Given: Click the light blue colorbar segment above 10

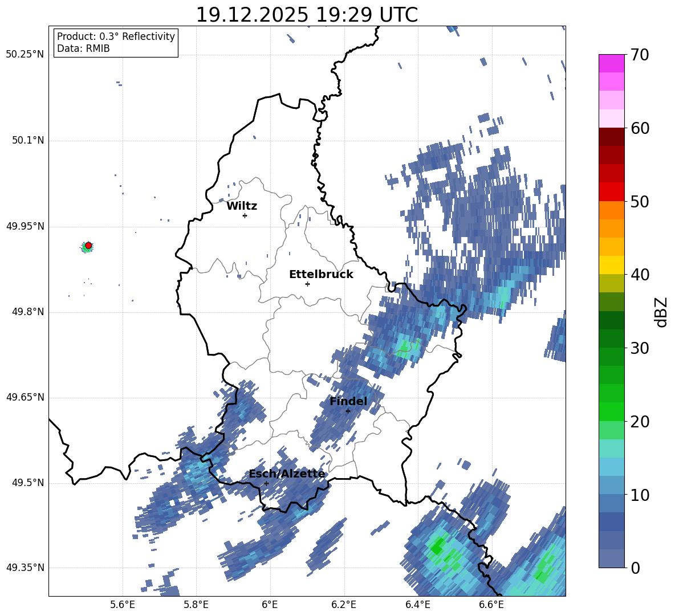Looking at the screenshot, I should [611, 467].
